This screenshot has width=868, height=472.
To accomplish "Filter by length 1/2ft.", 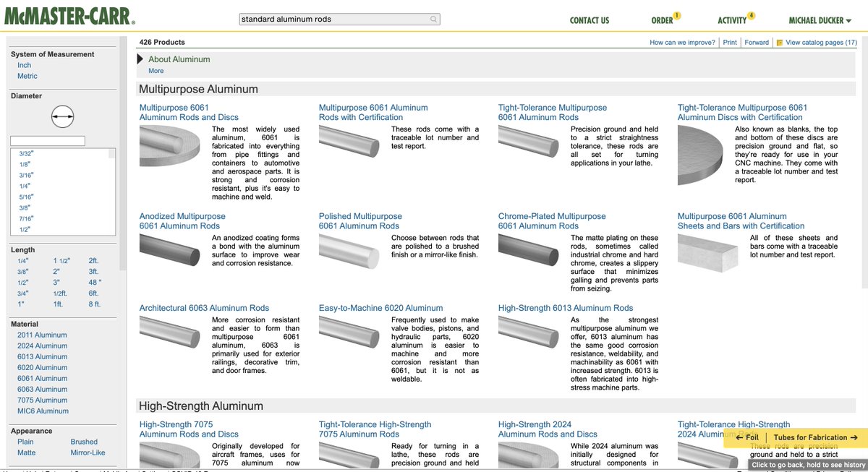I will [60, 293].
